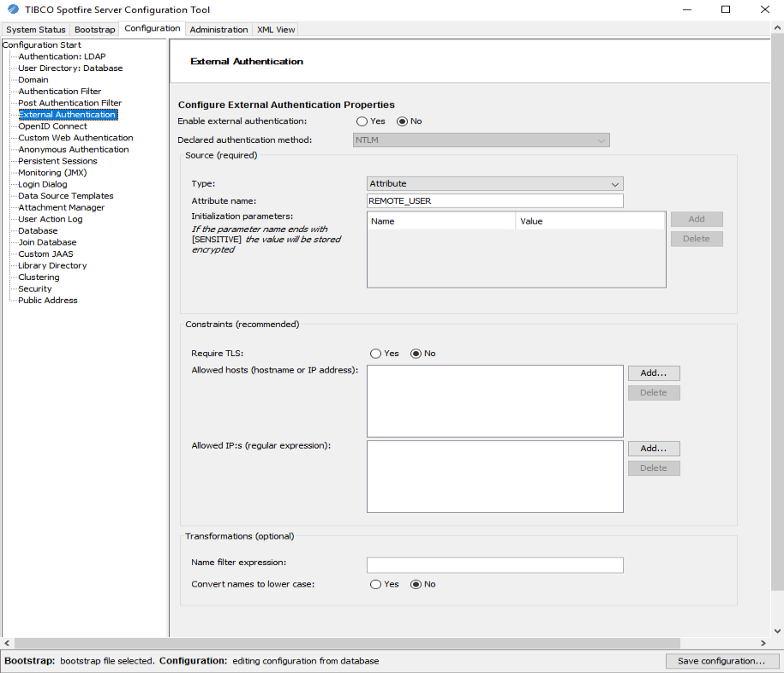Select Join Database tree item
This screenshot has height=673, width=784.
[x=47, y=242]
